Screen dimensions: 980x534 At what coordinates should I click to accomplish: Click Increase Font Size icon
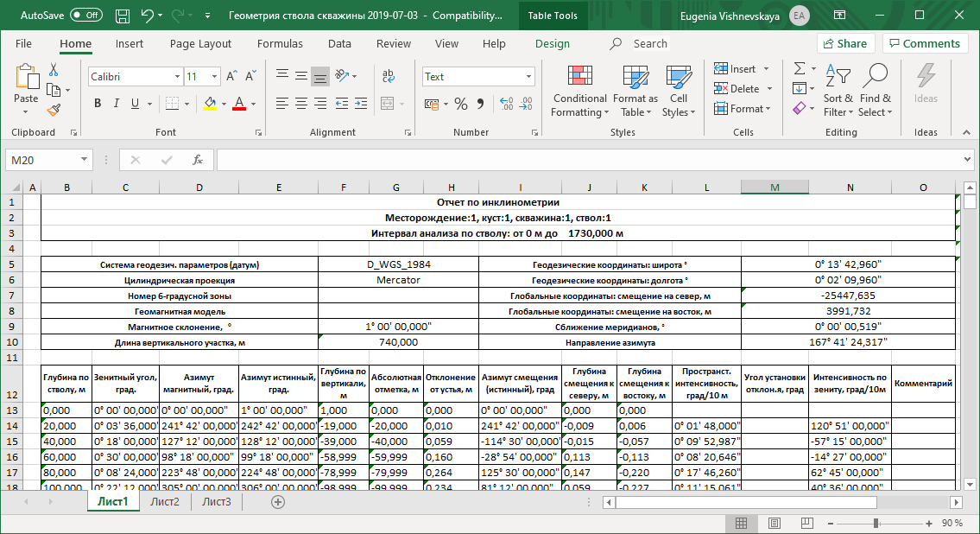pos(232,76)
